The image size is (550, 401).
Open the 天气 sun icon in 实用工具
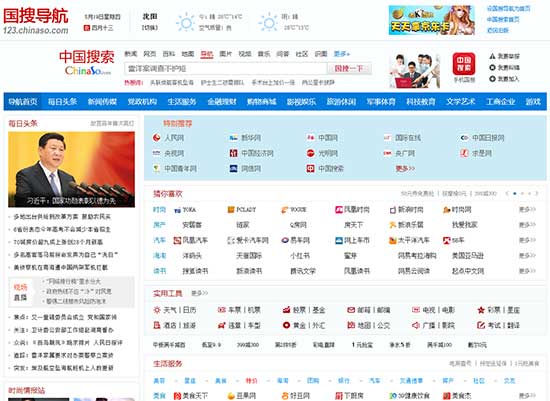click(x=157, y=310)
